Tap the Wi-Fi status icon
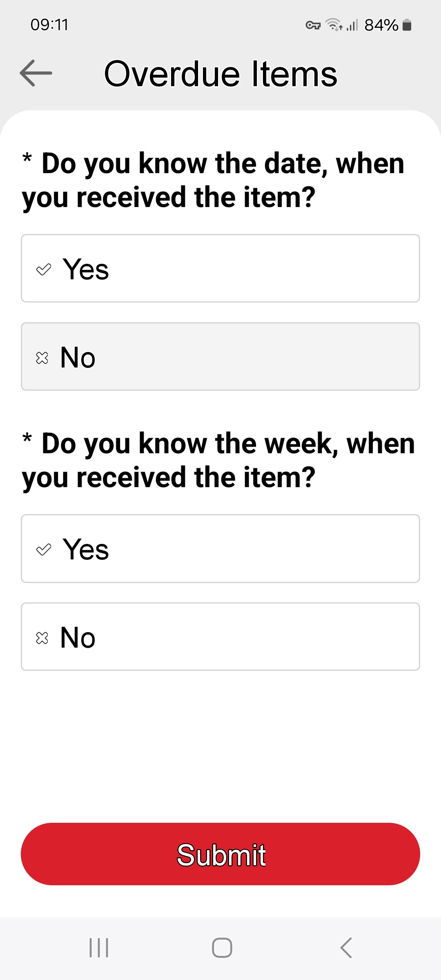The image size is (441, 980). (334, 25)
